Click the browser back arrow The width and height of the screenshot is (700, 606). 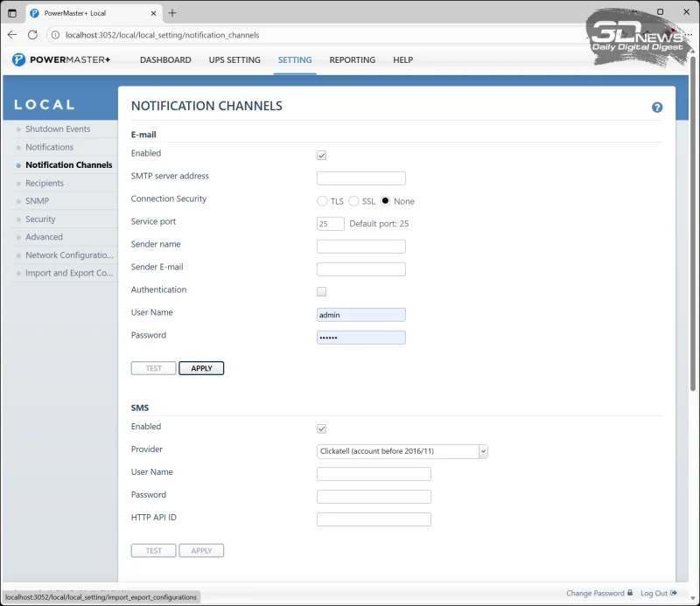(12, 35)
